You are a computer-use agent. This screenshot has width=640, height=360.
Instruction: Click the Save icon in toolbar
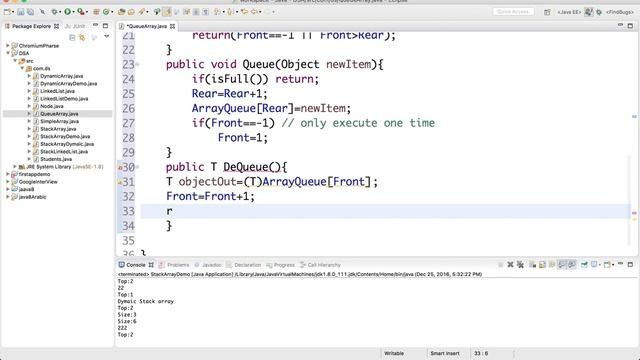21,12
